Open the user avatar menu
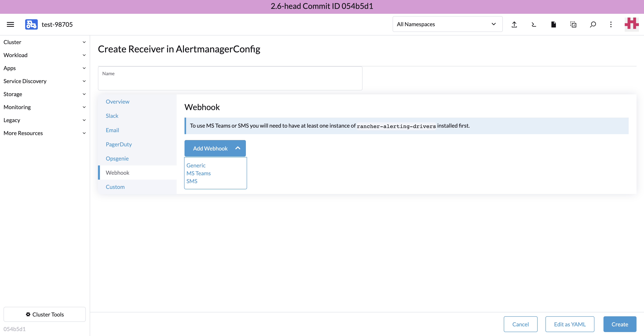Screen dimensions: 644x336 pyautogui.click(x=631, y=24)
